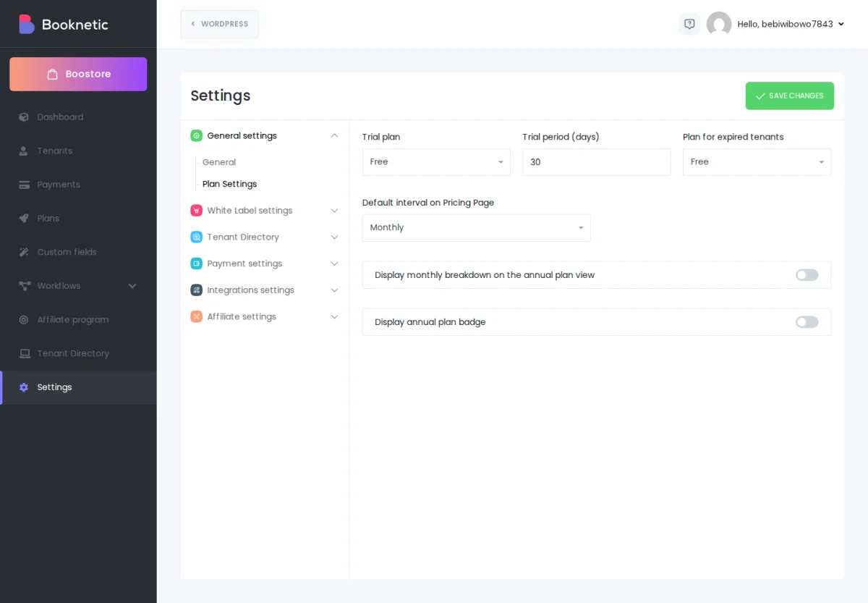
Task: Toggle Display monthly breakdown on annual plan
Action: [x=807, y=275]
